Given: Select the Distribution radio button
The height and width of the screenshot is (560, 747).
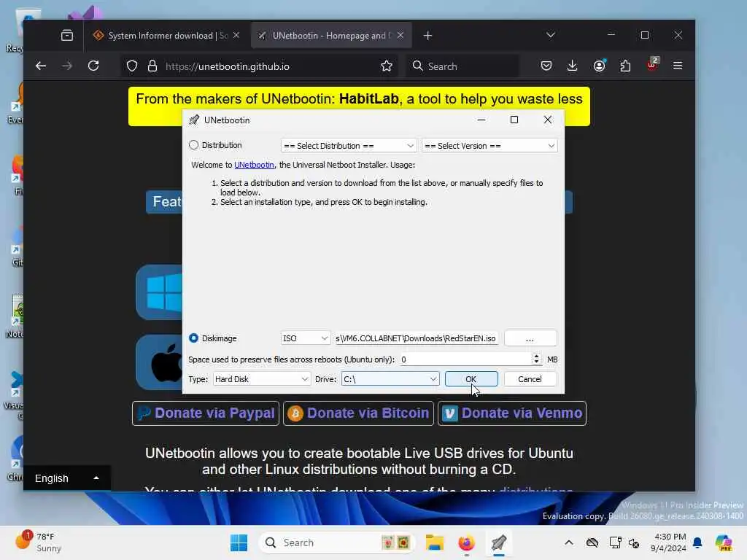Looking at the screenshot, I should pyautogui.click(x=193, y=145).
